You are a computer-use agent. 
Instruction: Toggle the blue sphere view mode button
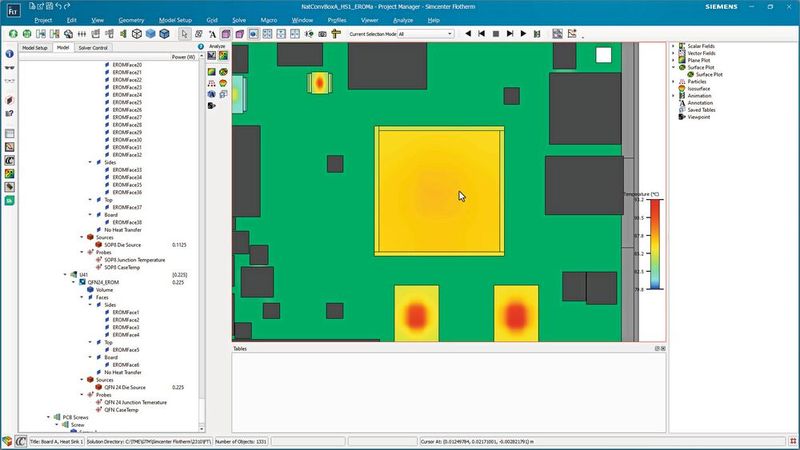click(254, 34)
